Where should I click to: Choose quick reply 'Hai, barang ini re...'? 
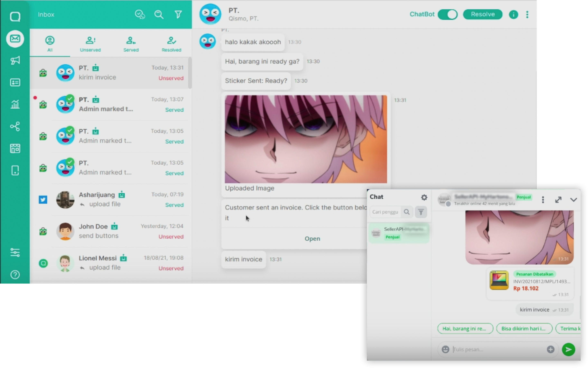point(465,329)
